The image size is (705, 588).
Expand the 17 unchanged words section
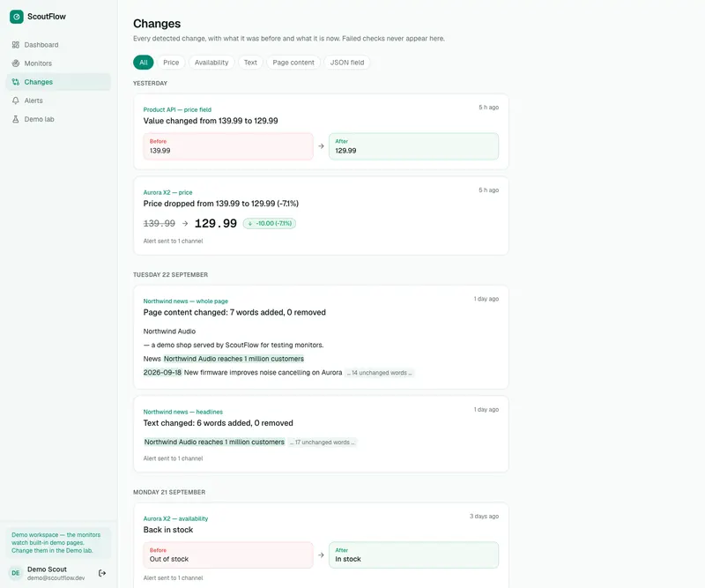(323, 443)
